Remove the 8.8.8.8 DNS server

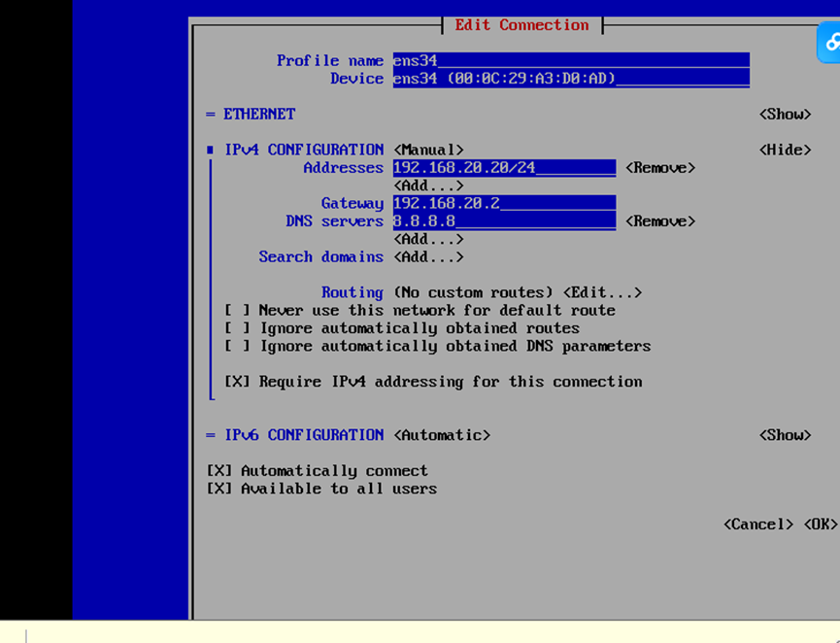point(660,221)
